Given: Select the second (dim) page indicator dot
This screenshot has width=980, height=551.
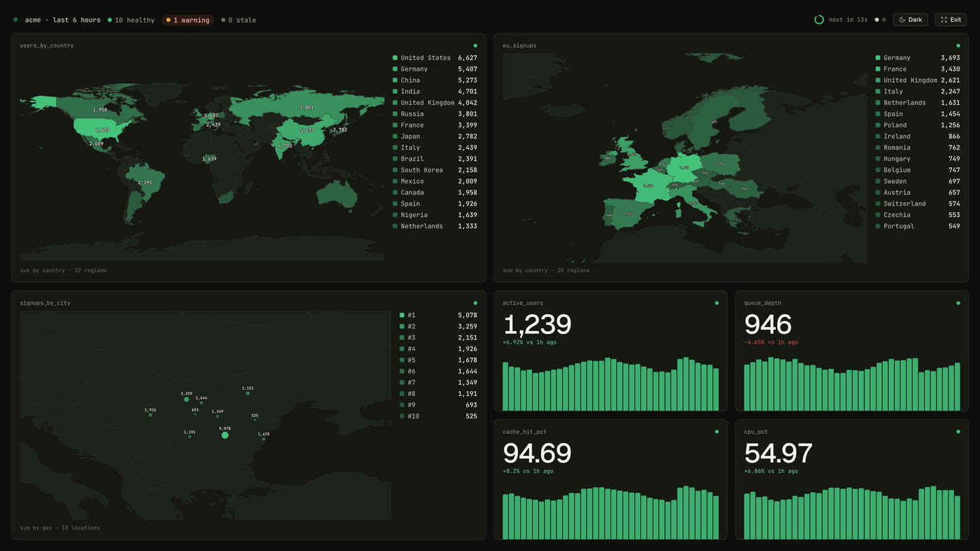Looking at the screenshot, I should (x=884, y=20).
